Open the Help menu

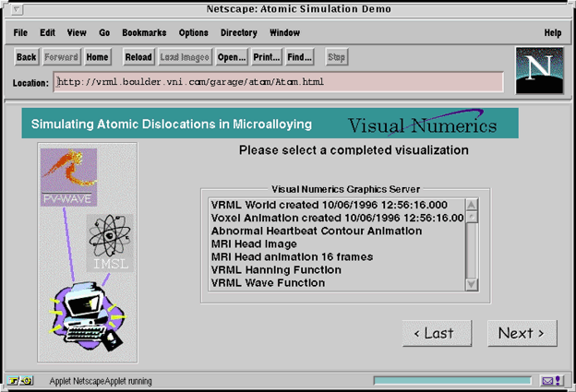click(x=553, y=32)
